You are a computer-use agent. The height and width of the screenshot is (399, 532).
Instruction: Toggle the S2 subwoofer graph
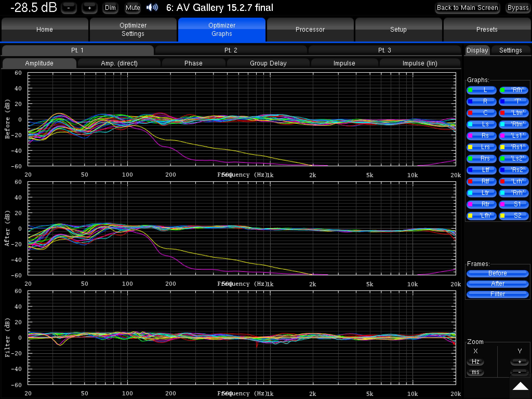(514, 216)
